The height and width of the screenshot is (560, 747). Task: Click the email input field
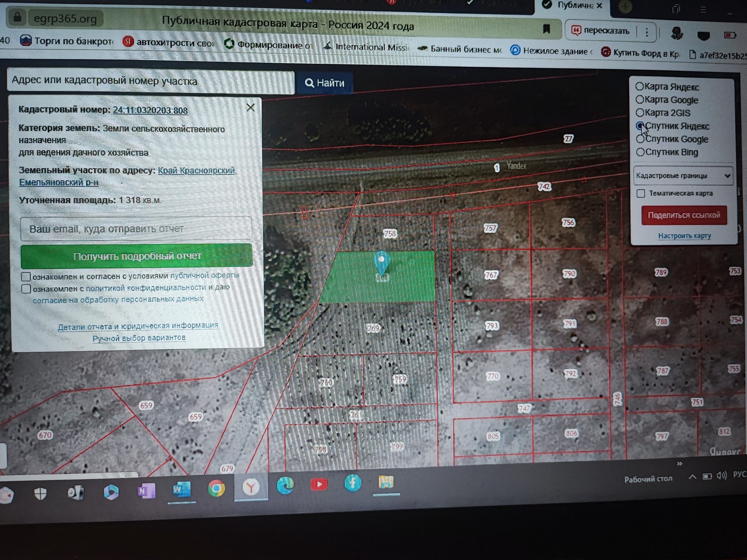[x=136, y=229]
